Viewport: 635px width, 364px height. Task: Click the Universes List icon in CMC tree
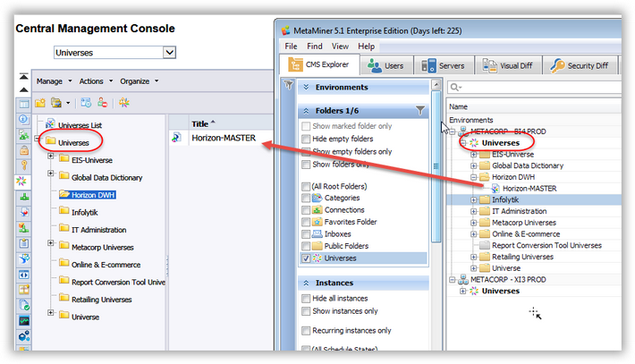[x=50, y=124]
